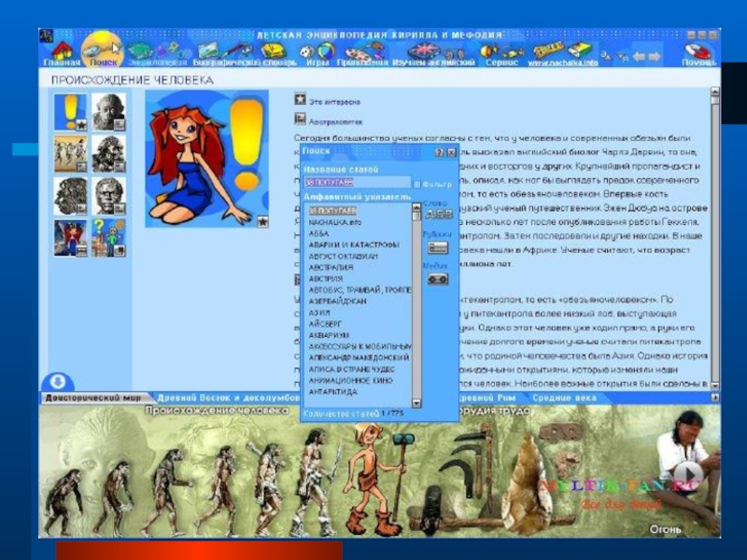Click the large girl illustration image

(206, 159)
